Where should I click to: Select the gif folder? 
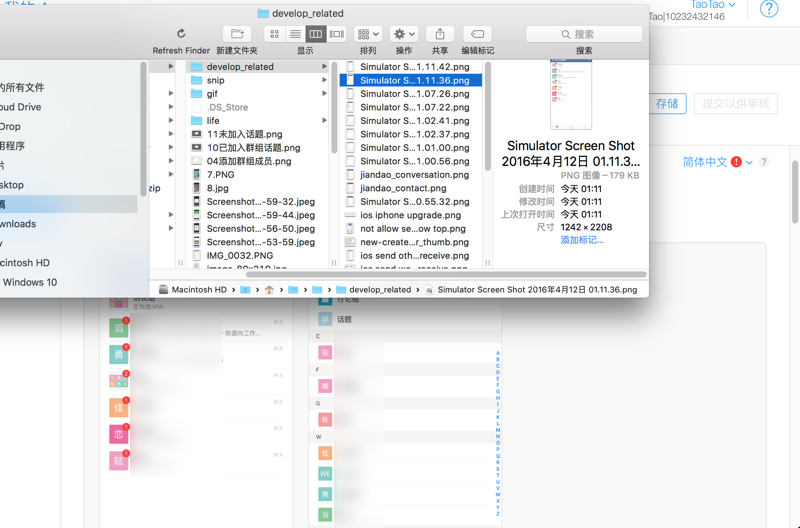[x=259, y=94]
